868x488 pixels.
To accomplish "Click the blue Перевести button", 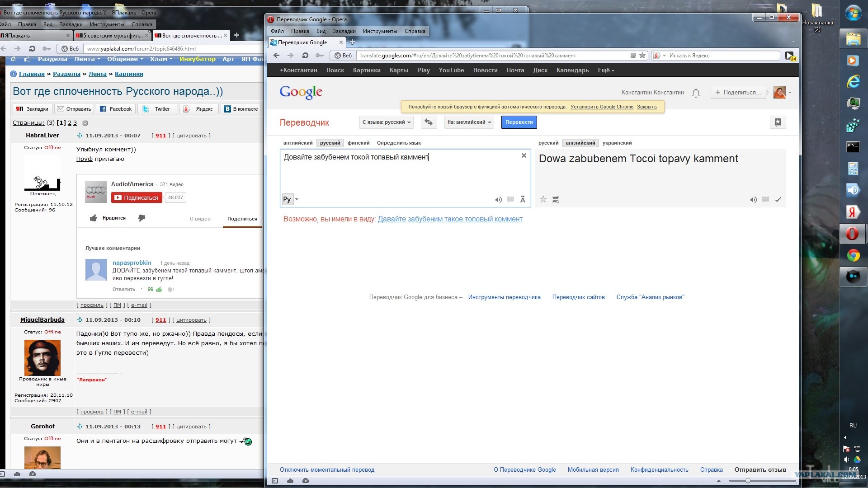I will click(x=519, y=122).
